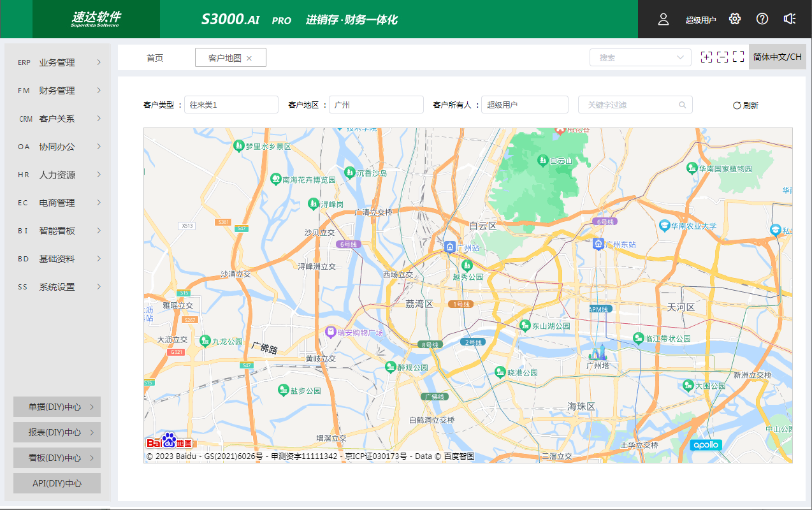Viewport: 812px width, 510px height.
Task: Open the 系统设置 sidebar menu
Action: 57,287
